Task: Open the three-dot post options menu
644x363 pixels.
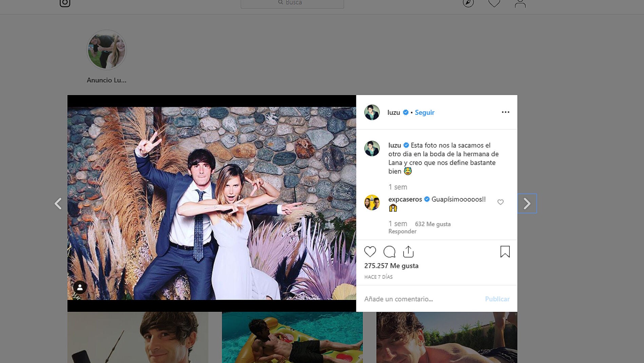Action: (505, 112)
